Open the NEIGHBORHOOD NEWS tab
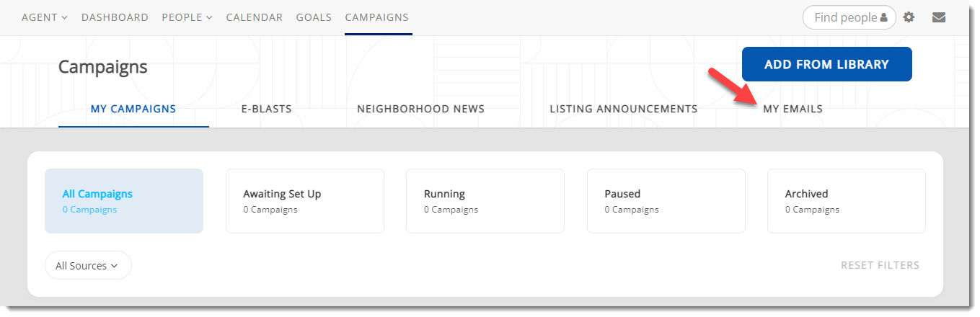This screenshot has width=980, height=317. 421,109
